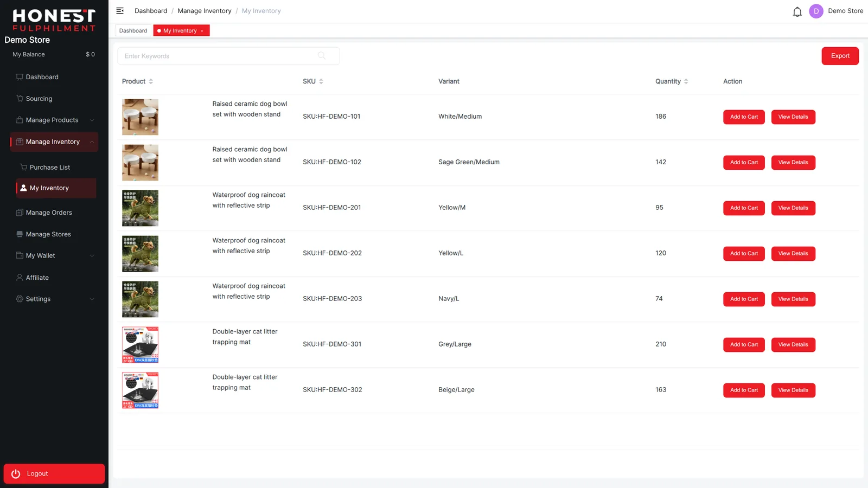
Task: Click the search magnifier icon
Action: [x=322, y=56]
